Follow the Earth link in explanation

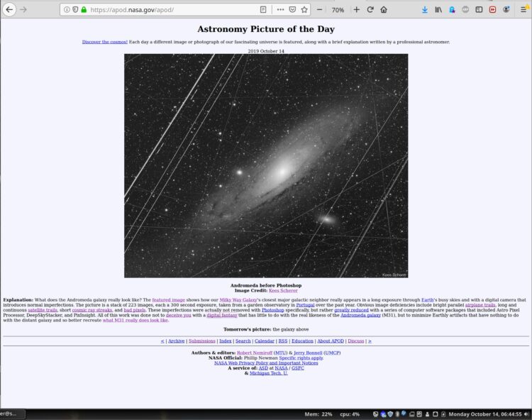click(428, 300)
